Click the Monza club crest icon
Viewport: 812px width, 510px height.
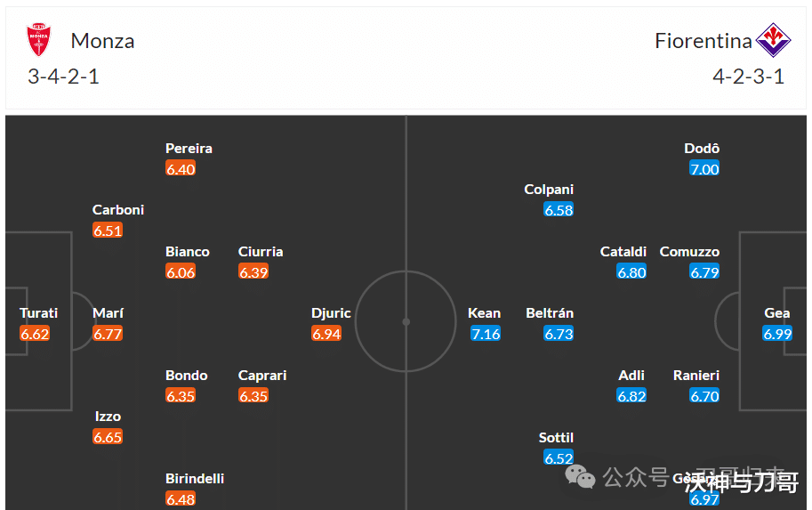39,39
